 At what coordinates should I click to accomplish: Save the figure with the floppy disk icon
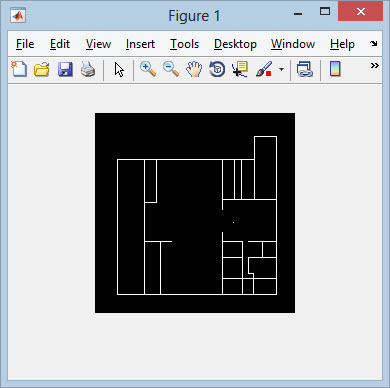click(x=65, y=69)
